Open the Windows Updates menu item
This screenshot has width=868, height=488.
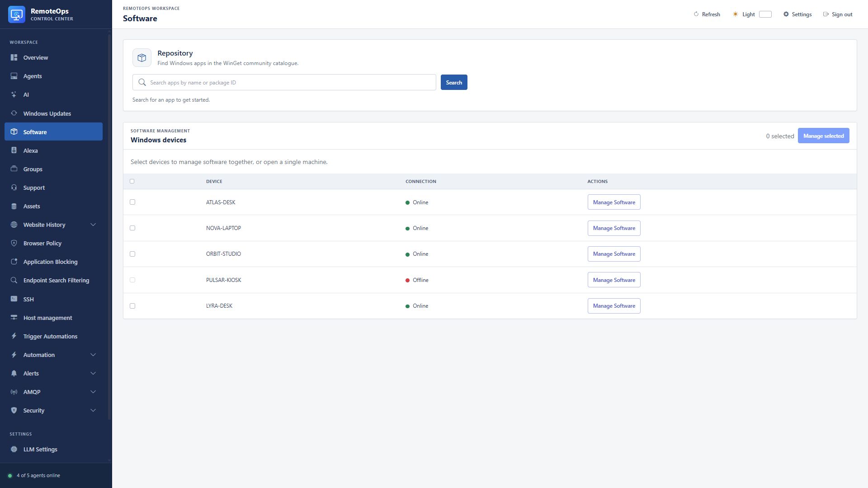tap(53, 113)
